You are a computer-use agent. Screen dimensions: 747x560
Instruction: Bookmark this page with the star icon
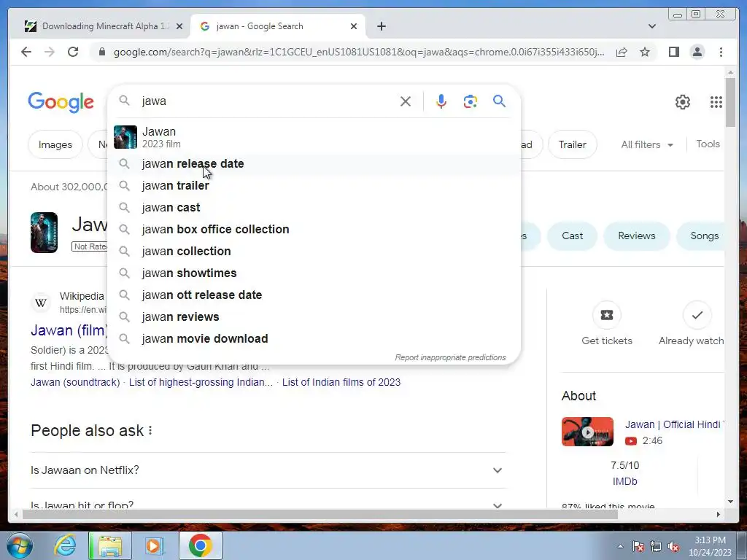click(645, 52)
